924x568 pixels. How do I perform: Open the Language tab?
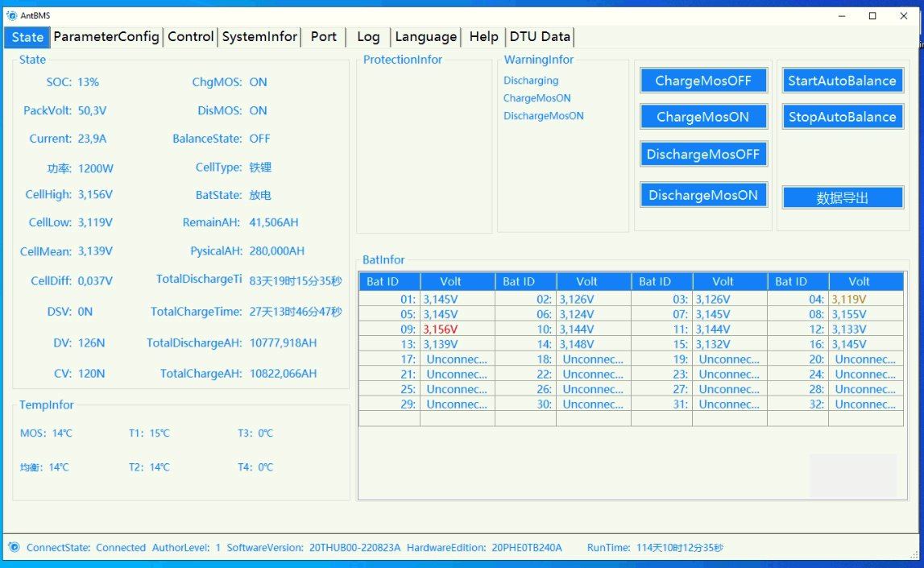click(x=425, y=37)
